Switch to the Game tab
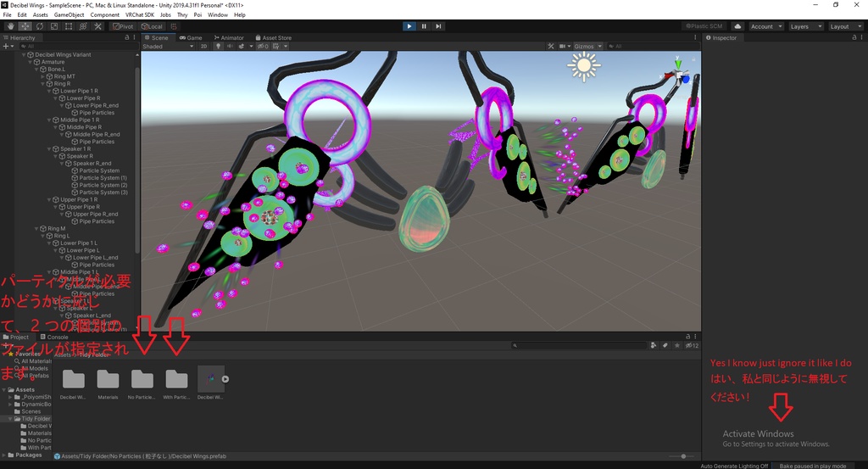868x469 pixels. [191, 37]
